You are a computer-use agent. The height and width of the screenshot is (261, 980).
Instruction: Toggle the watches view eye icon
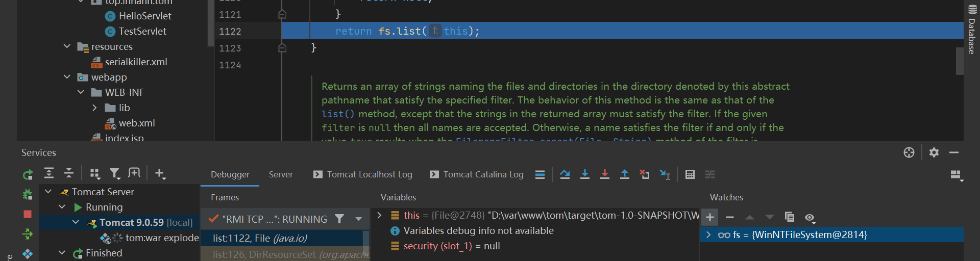(x=810, y=218)
